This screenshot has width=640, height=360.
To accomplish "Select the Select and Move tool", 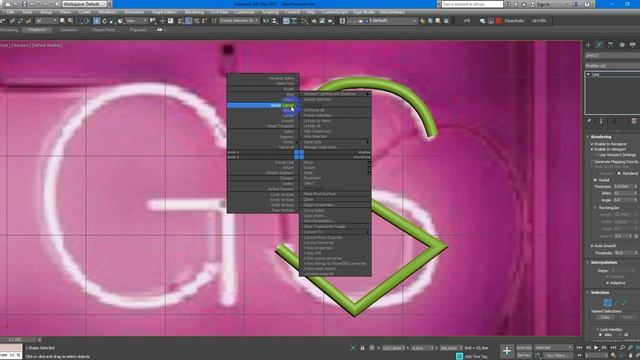I will pos(96,21).
